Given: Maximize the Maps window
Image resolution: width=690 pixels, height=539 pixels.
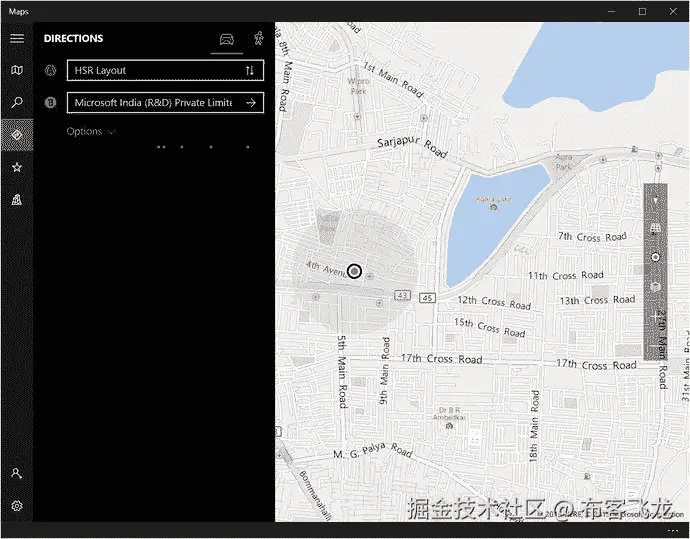Looking at the screenshot, I should (x=642, y=11).
